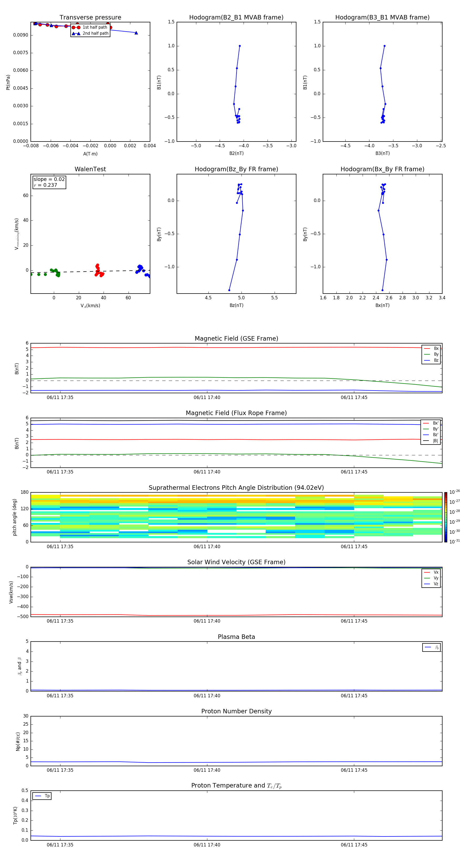Select '2nd half path' legend entry

coord(90,33)
